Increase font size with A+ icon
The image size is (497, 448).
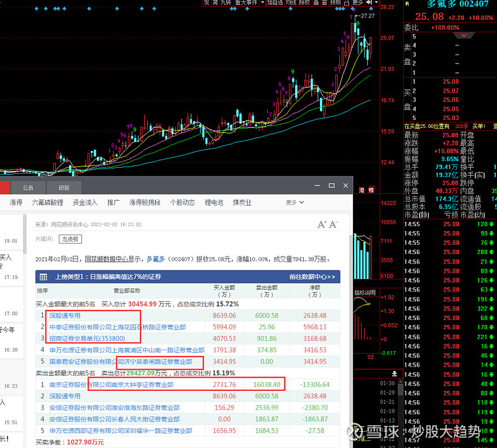[322, 224]
